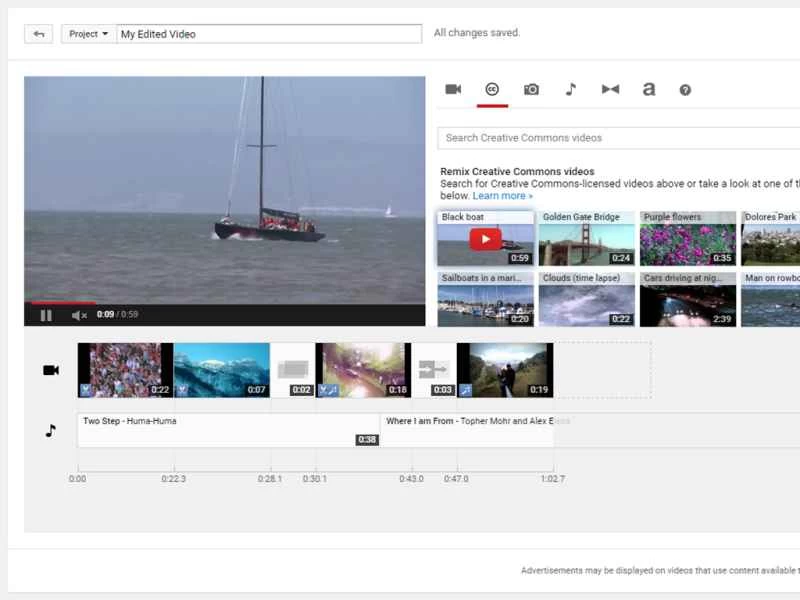Open the Project dropdown menu
The image size is (800, 600).
(86, 33)
